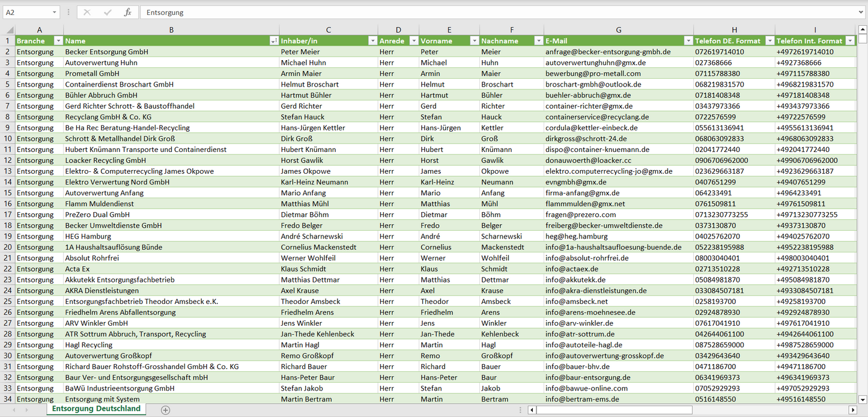Screen dimensions: 868x417
Task: Click the horizontal scrollbar left arrow
Action: click(x=532, y=410)
